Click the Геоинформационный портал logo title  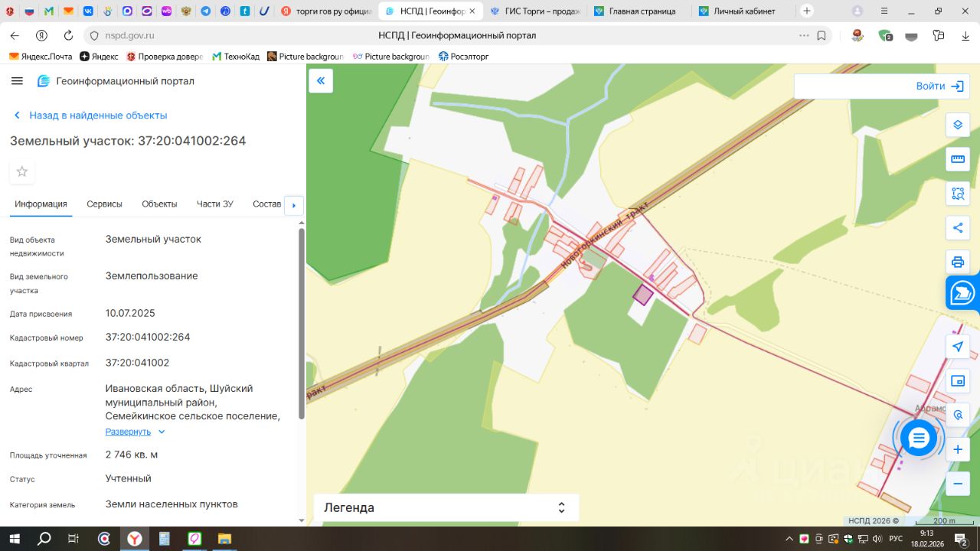[116, 81]
